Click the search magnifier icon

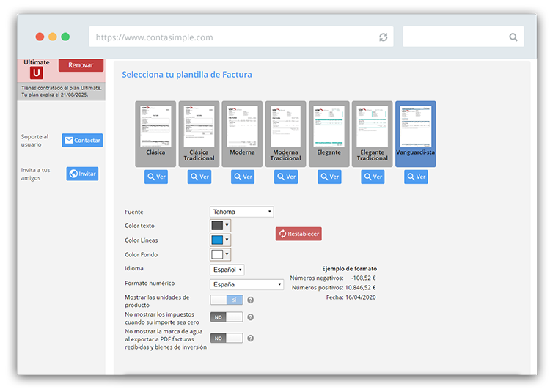(513, 37)
